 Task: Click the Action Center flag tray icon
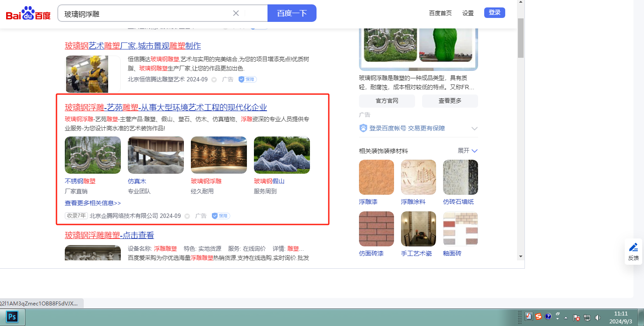[x=577, y=318]
